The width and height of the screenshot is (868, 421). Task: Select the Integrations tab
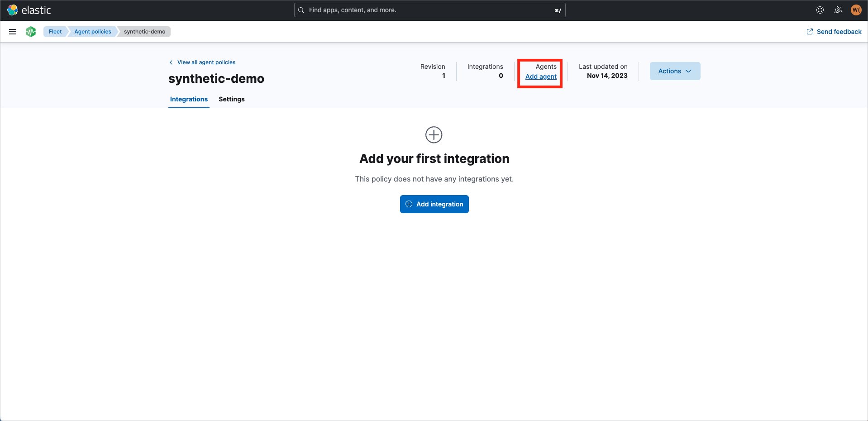[189, 99]
